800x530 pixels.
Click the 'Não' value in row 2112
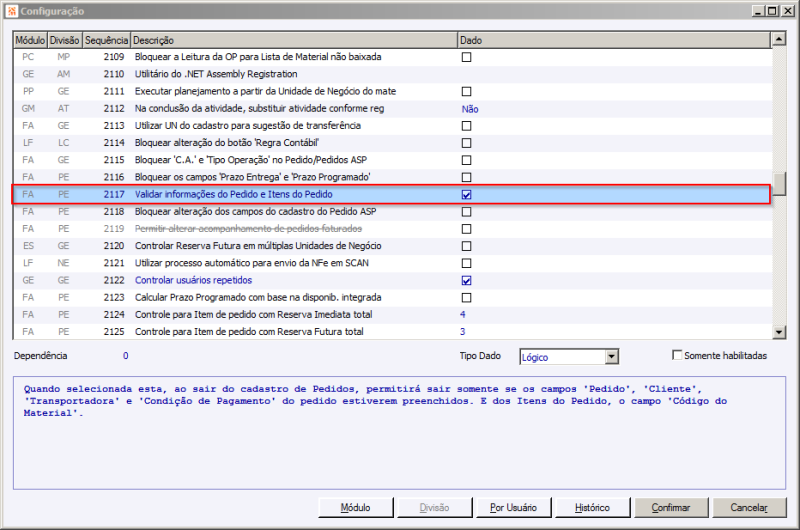pos(470,109)
